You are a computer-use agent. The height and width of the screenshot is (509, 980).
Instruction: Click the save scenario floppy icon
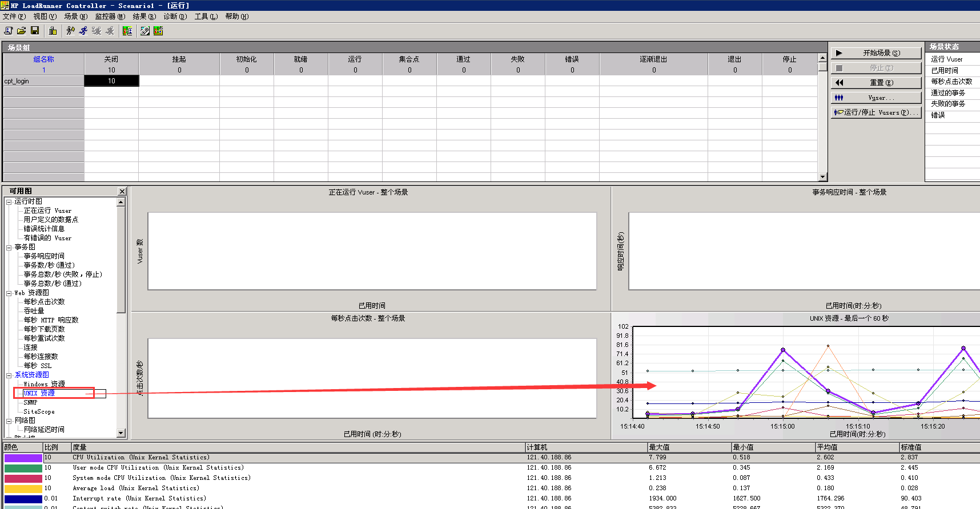click(x=35, y=30)
